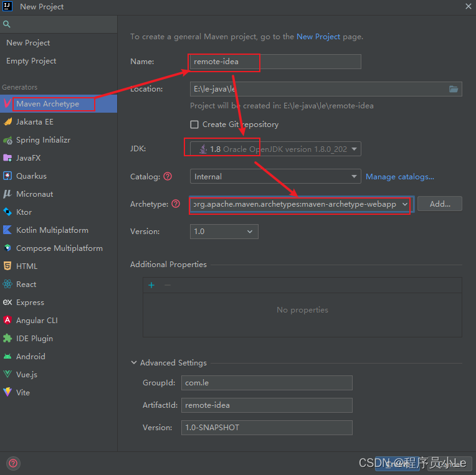Collapse the Advanced Settings section

click(134, 362)
